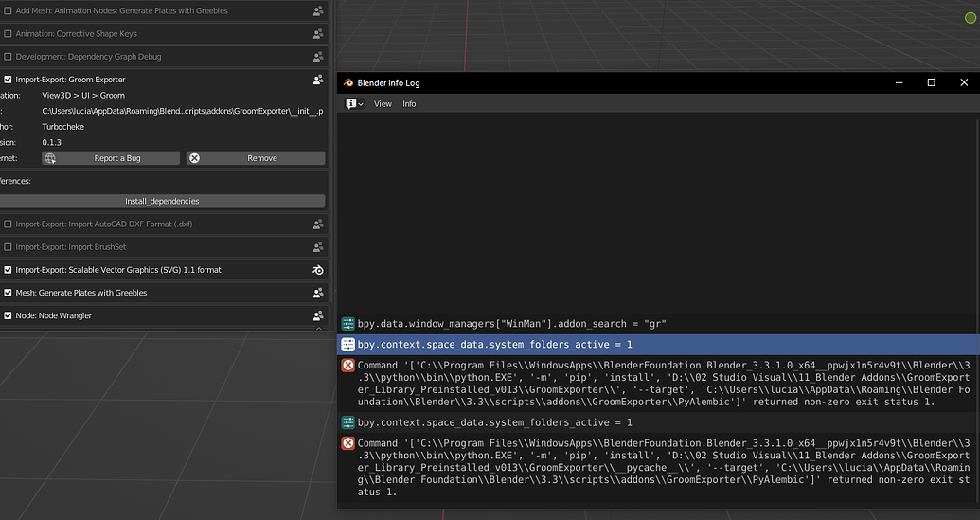Image resolution: width=980 pixels, height=520 pixels.
Task: Enable Generate Plates with Greebles animation nodes addon
Action: [x=8, y=10]
